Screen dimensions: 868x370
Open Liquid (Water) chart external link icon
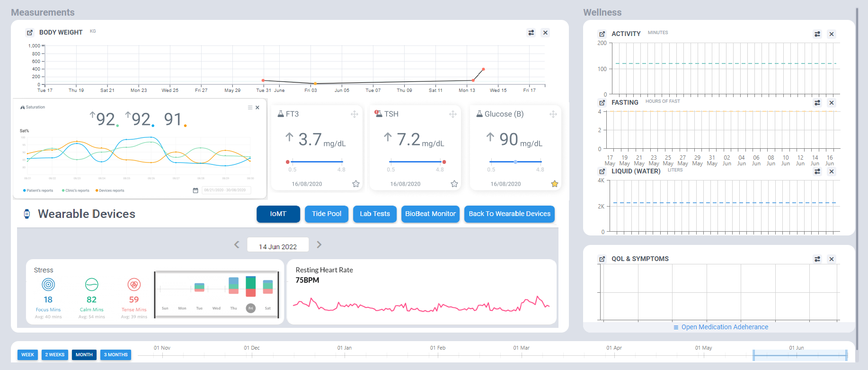click(602, 171)
